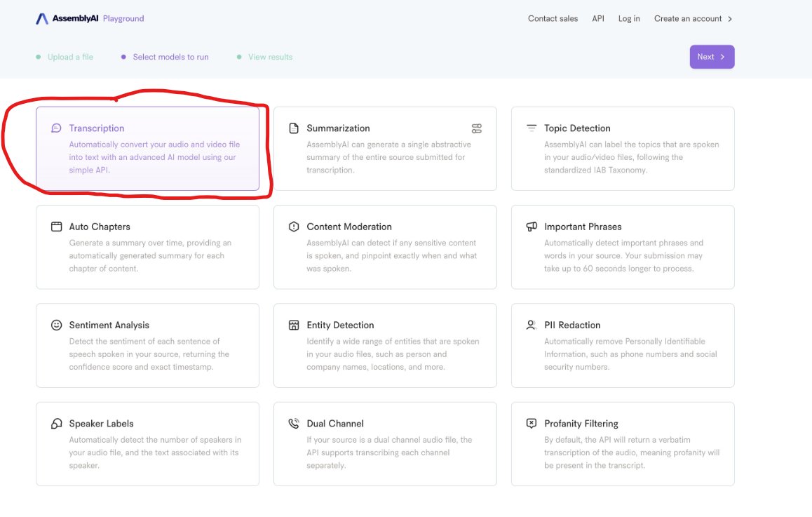Click the Next button
Screen dimensions: 812x517
712,57
